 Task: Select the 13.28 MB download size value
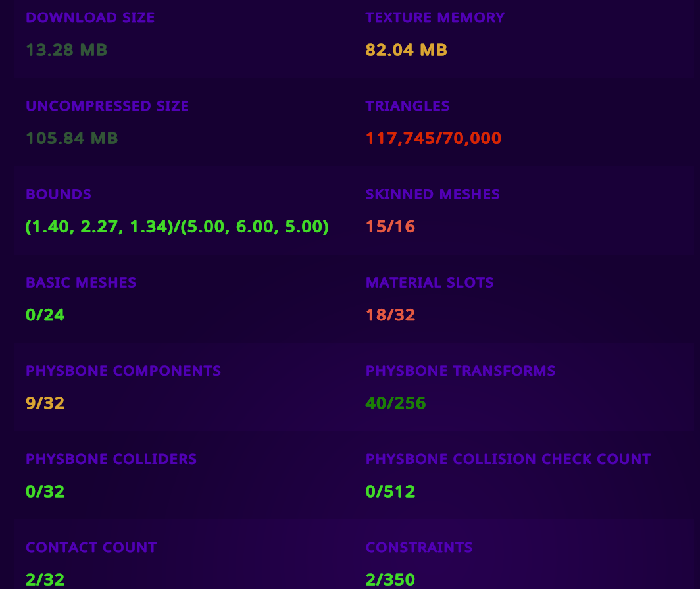pyautogui.click(x=66, y=50)
